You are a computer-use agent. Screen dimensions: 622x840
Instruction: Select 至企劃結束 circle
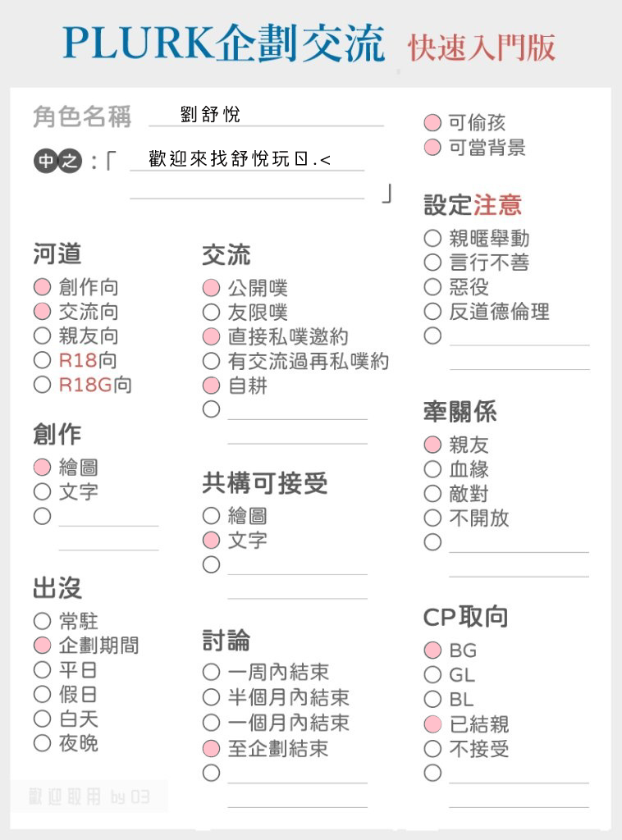(212, 748)
